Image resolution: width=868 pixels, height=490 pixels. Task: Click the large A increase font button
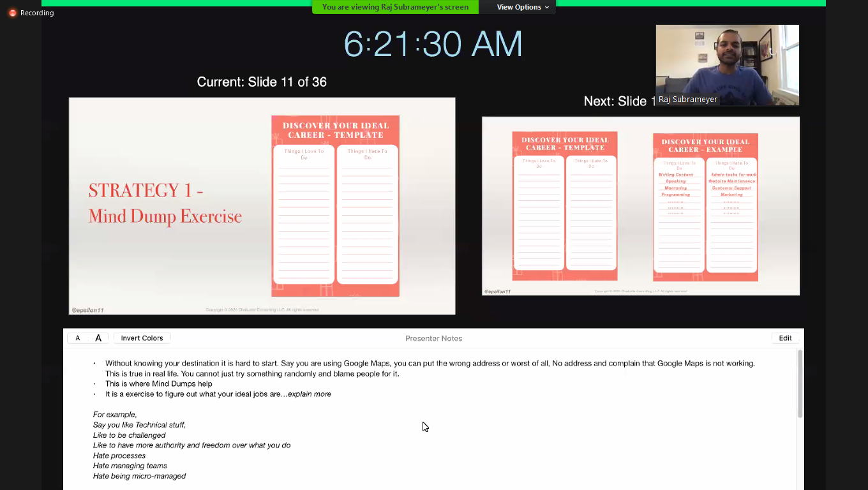point(98,338)
